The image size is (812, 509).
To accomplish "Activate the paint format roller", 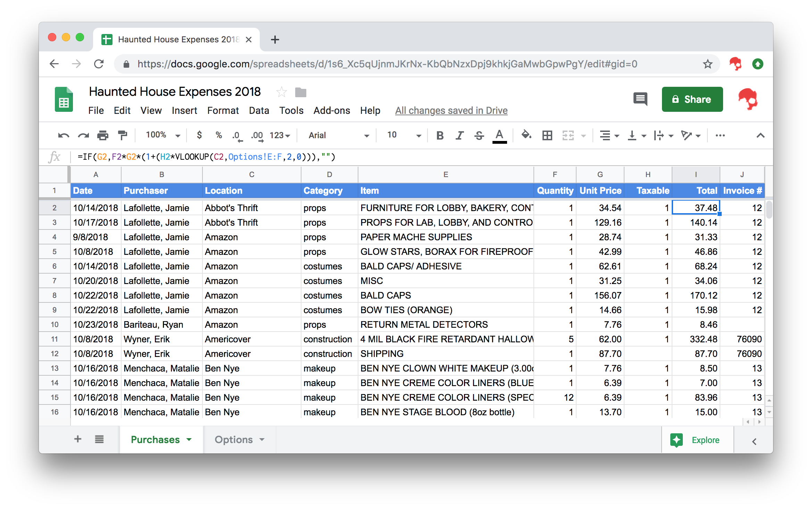I will coord(122,135).
